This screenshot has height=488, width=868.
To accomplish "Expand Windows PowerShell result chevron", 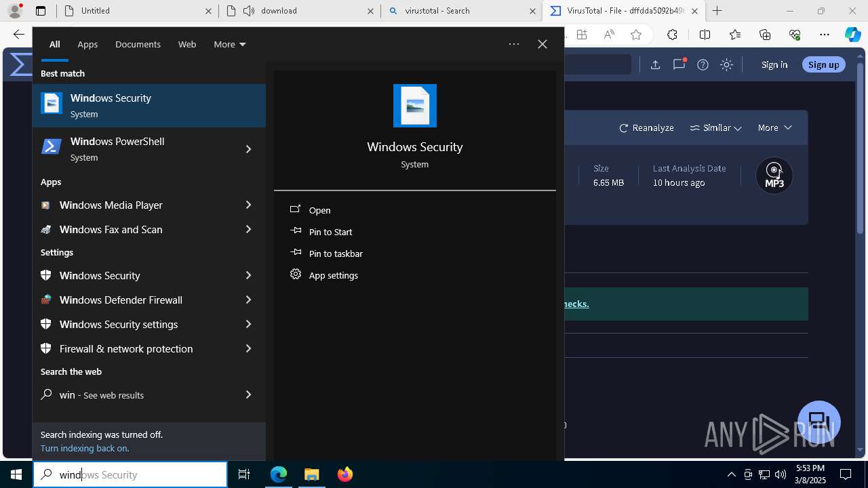I will pos(249,149).
